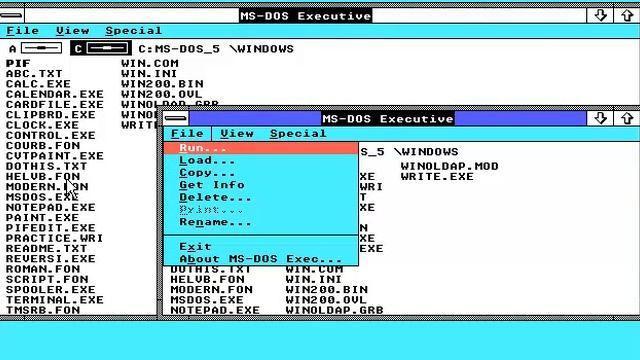Select PIFEDIT.EXE in back window
Viewport: 640px width, 360px height.
point(51,228)
